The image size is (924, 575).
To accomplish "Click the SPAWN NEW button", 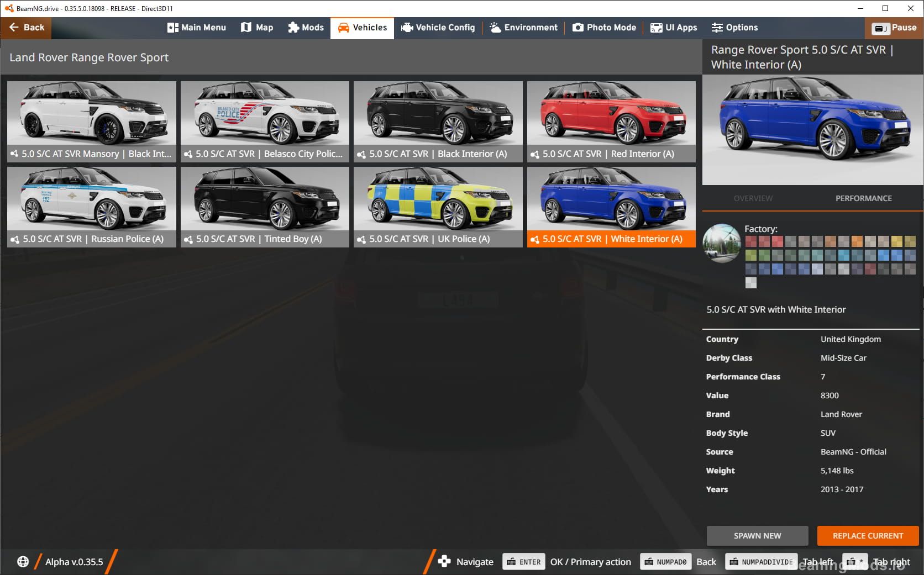I will tap(757, 536).
